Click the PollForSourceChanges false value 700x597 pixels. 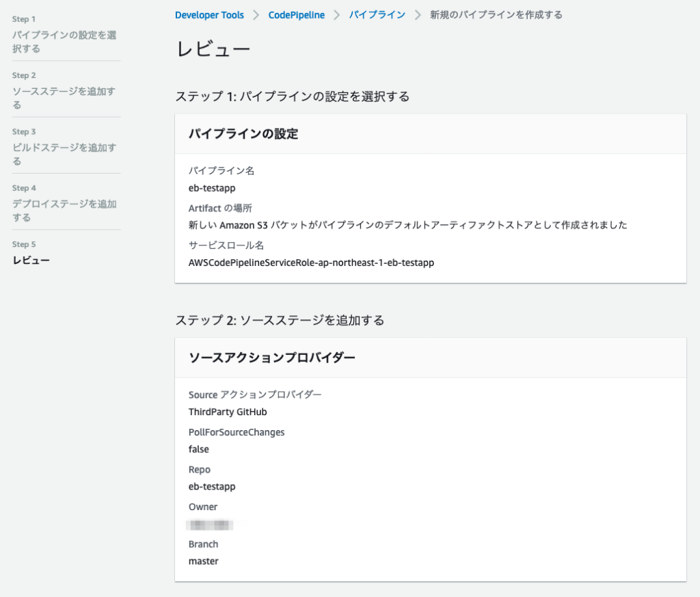(199, 449)
